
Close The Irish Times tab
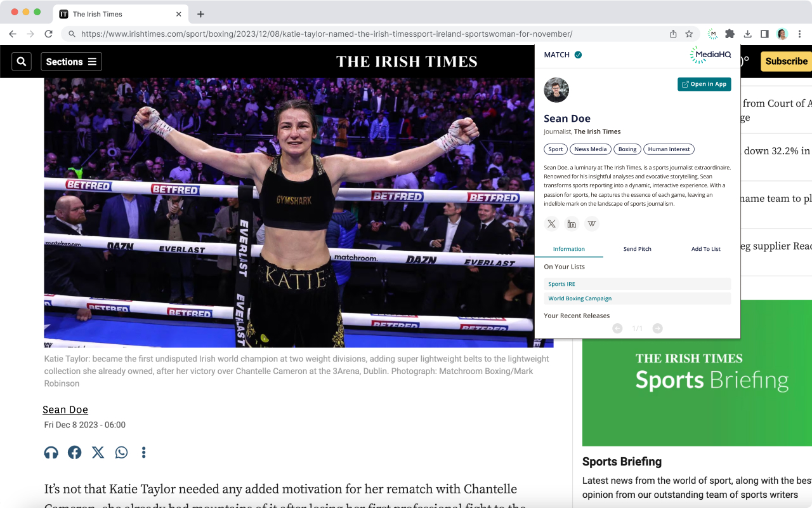(x=179, y=14)
